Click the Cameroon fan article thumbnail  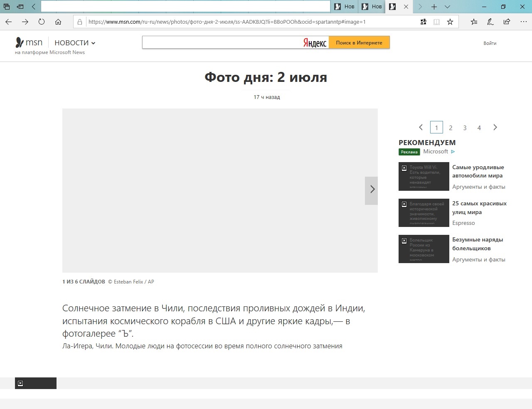(424, 249)
